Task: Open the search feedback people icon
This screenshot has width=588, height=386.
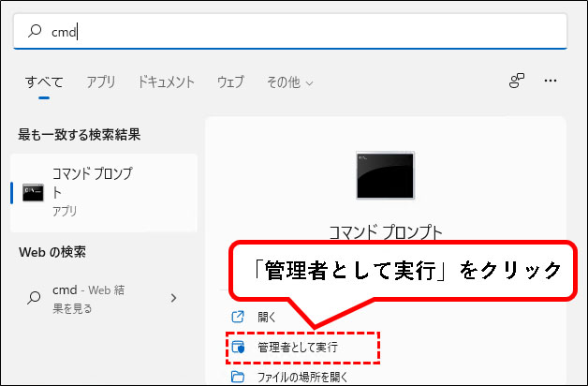Action: pyautogui.click(x=517, y=81)
